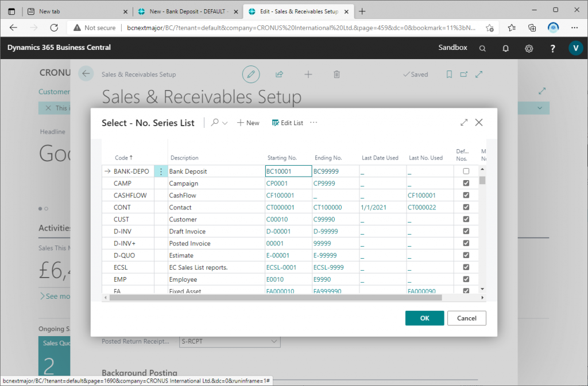The image size is (588, 386).
Task: Toggle Default Nos. for CUST
Action: [x=466, y=219]
